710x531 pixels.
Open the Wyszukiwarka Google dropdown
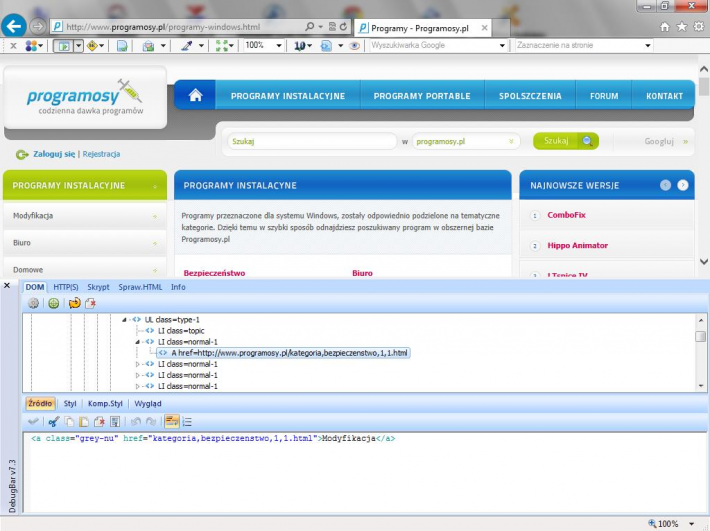(502, 46)
